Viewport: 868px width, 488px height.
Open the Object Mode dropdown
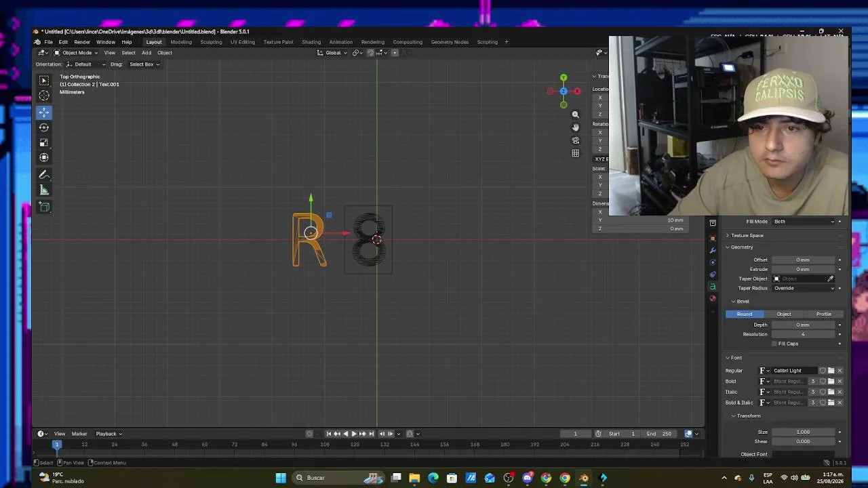[x=75, y=53]
